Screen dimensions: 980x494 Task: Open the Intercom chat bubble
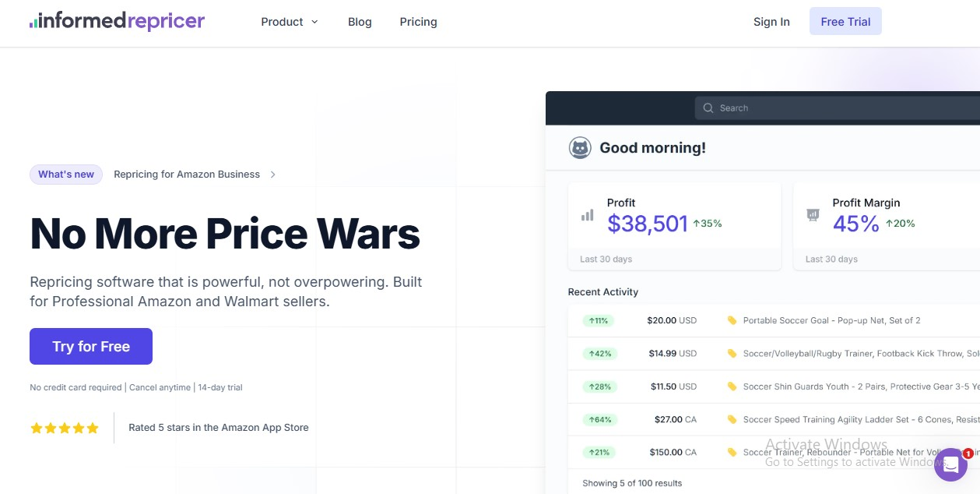(x=950, y=465)
